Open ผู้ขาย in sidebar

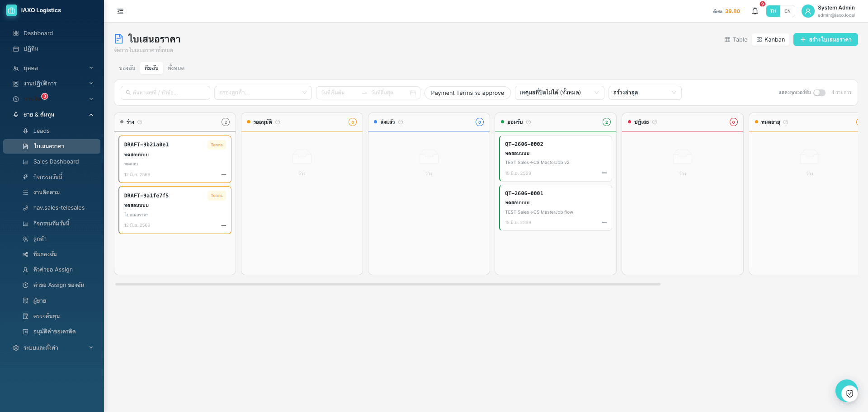pyautogui.click(x=52, y=301)
